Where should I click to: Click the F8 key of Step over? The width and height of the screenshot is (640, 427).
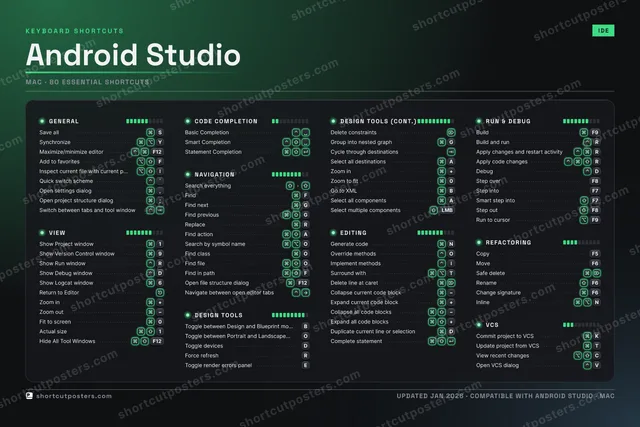tap(595, 181)
